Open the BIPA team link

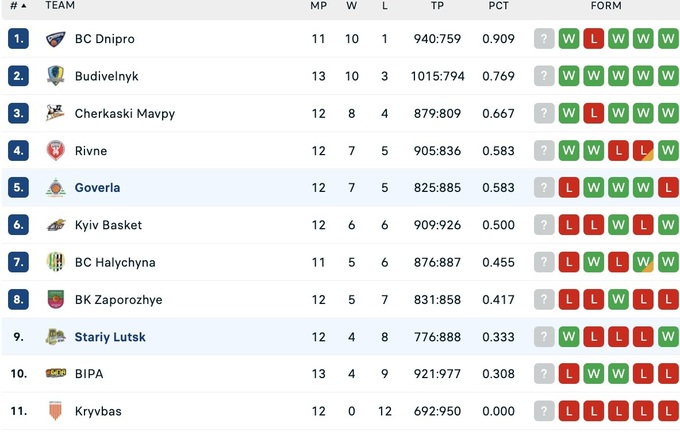point(89,374)
